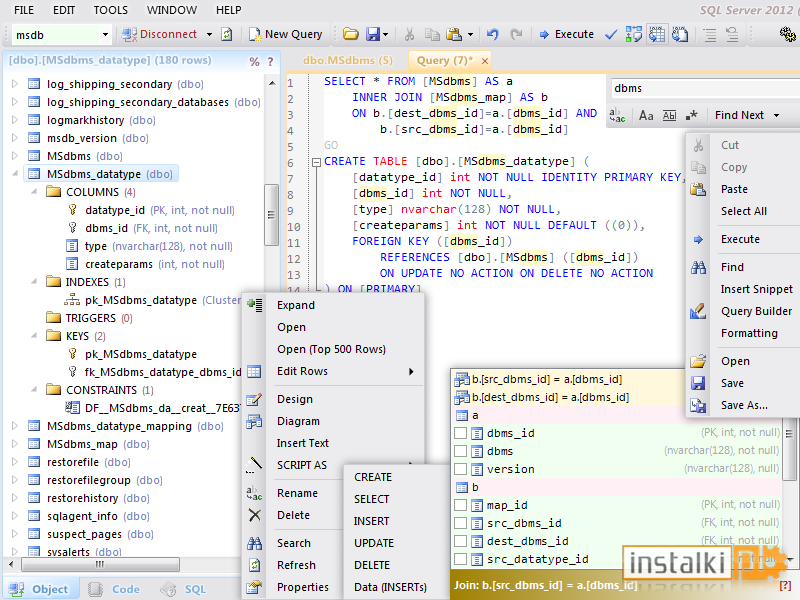Switch to the dbo.MSdbms (5) tab
800x600 pixels.
[x=347, y=60]
